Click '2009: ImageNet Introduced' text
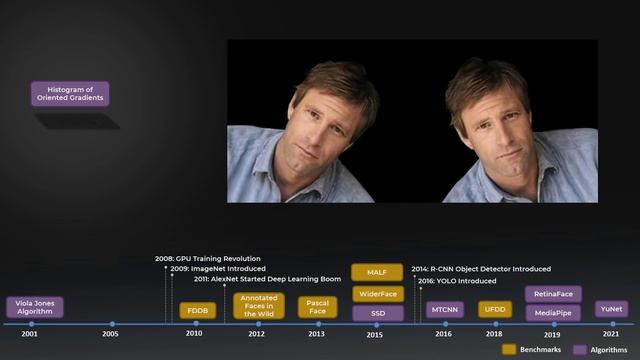 [218, 269]
